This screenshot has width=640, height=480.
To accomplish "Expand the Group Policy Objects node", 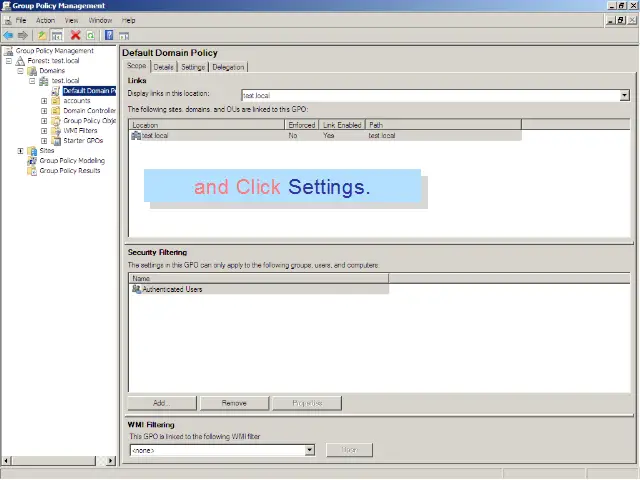I will pyautogui.click(x=44, y=121).
